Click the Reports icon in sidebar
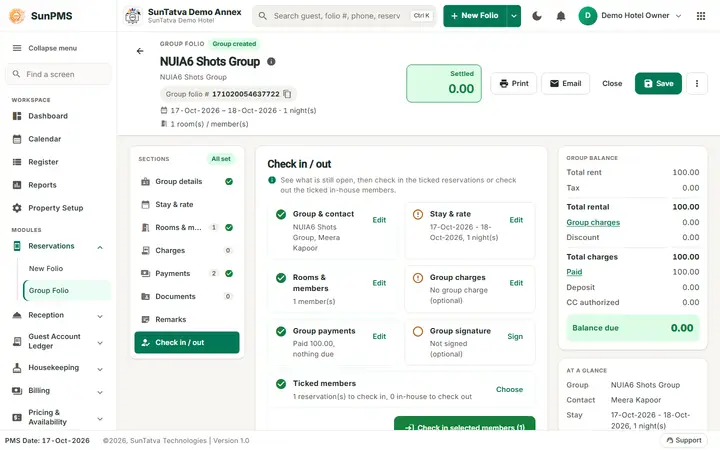Screen dimensions: 720x450 click(17, 185)
